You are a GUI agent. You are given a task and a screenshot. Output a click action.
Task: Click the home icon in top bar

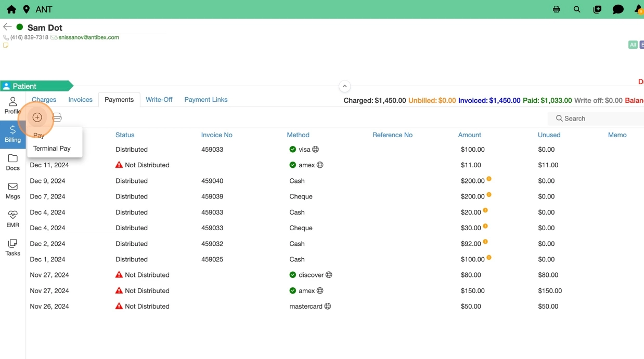click(11, 9)
